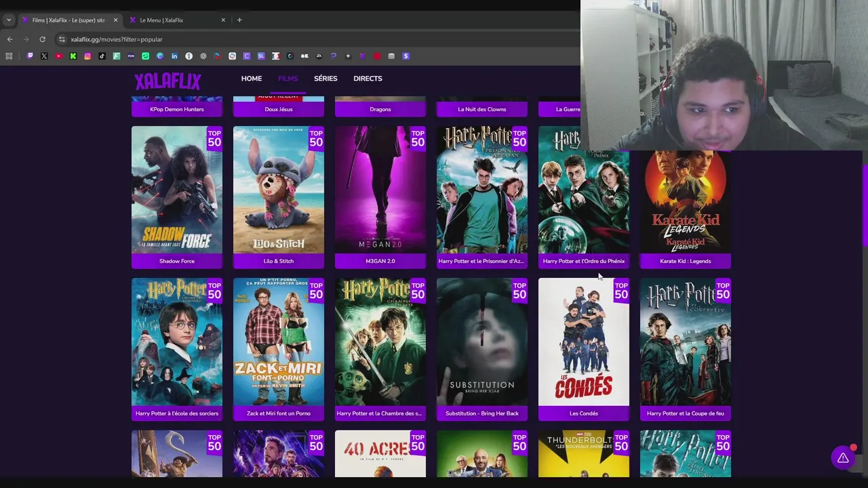Open a new browser tab with plus
The image size is (868, 488).
239,20
